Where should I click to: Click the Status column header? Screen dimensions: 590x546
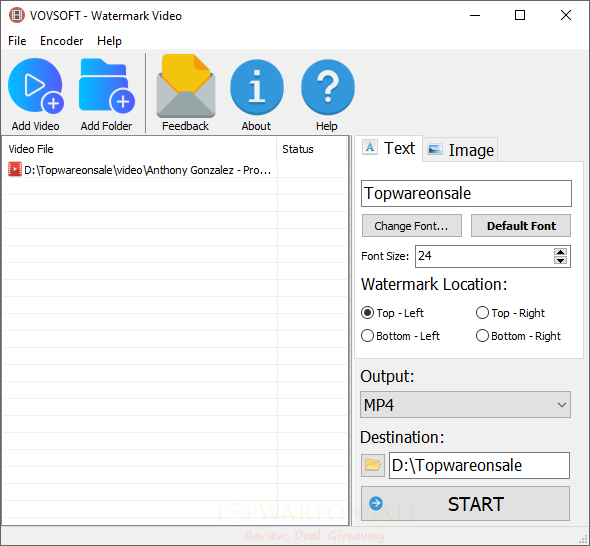[x=311, y=149]
